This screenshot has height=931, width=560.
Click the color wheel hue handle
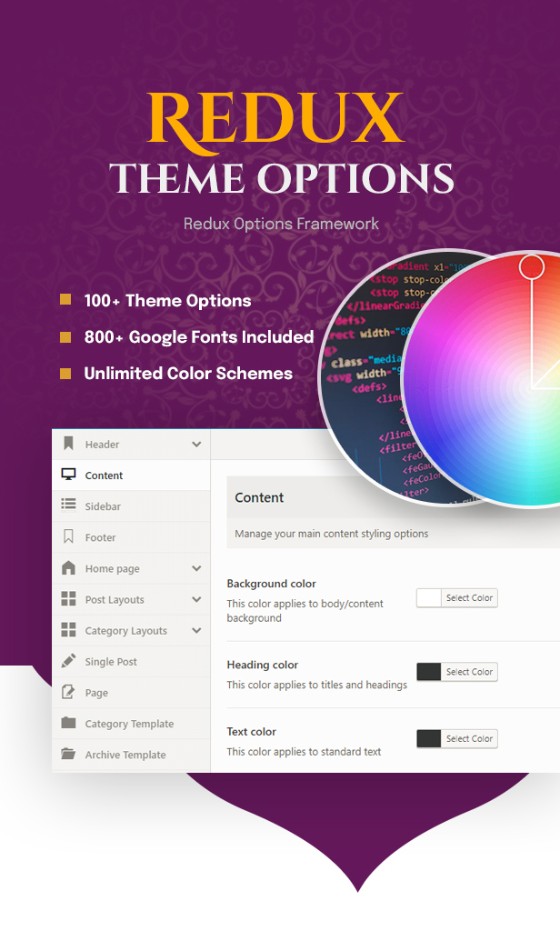click(x=532, y=267)
